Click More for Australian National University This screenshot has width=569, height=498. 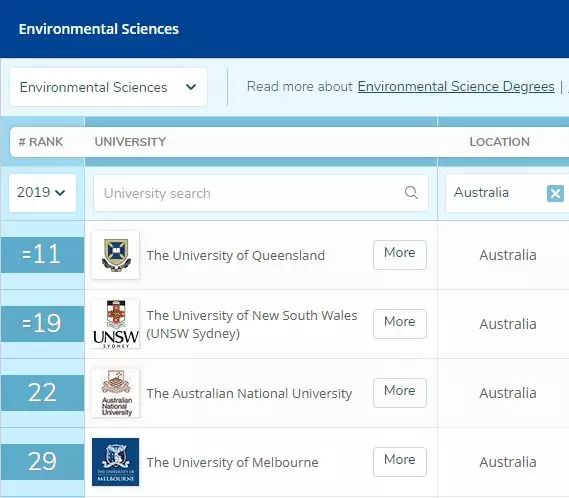pos(400,393)
